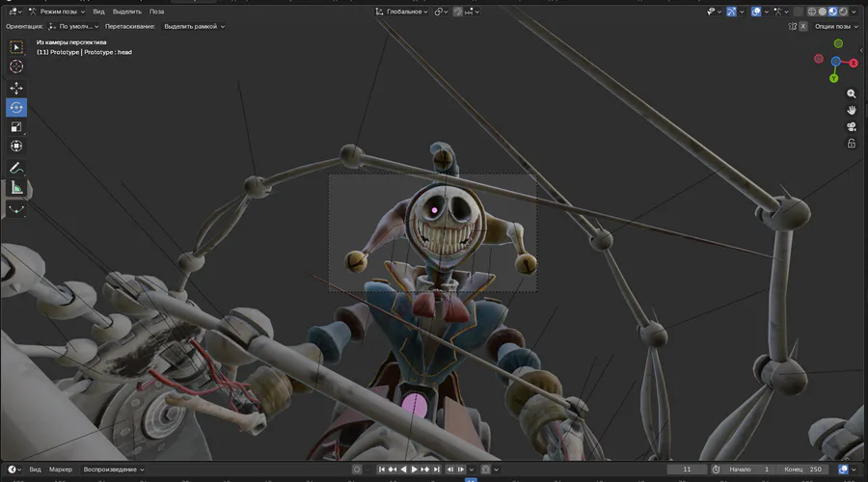Open the Playback dropdown in timeline
Image resolution: width=868 pixels, height=482 pixels.
114,469
